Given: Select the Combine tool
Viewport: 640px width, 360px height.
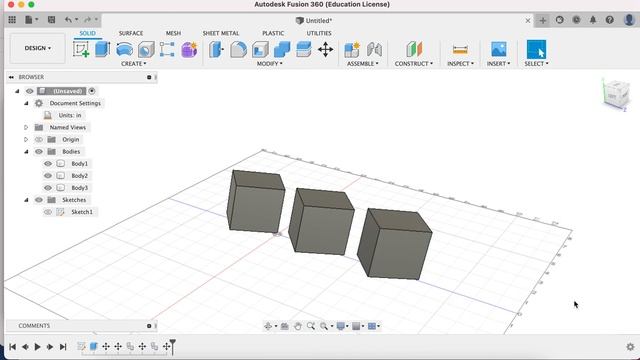Looking at the screenshot, I should coord(282,49).
